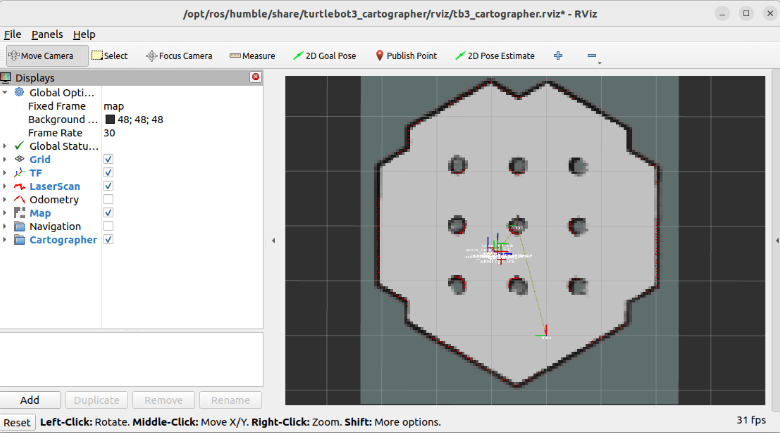Uncheck the TF display checkbox

[x=108, y=173]
